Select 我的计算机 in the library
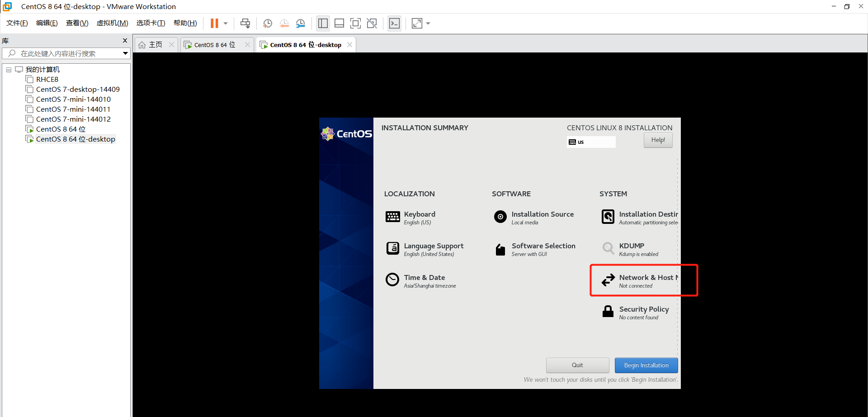 point(42,70)
